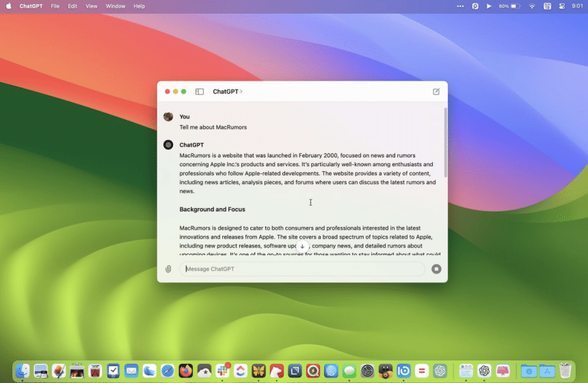Viewport: 588px width, 383px height.
Task: Open the Apple menu
Action: pyautogui.click(x=9, y=6)
